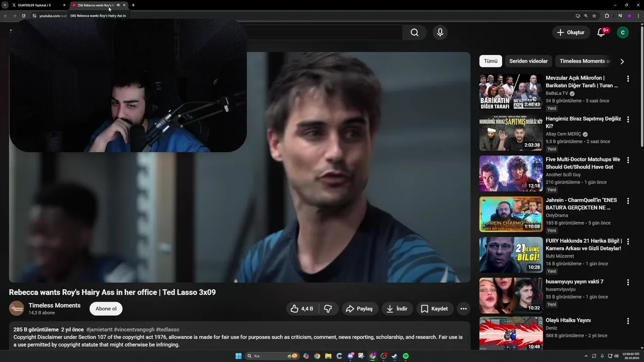The width and height of the screenshot is (644, 362).
Task: Open Chrome profile avatar
Action: click(x=629, y=16)
